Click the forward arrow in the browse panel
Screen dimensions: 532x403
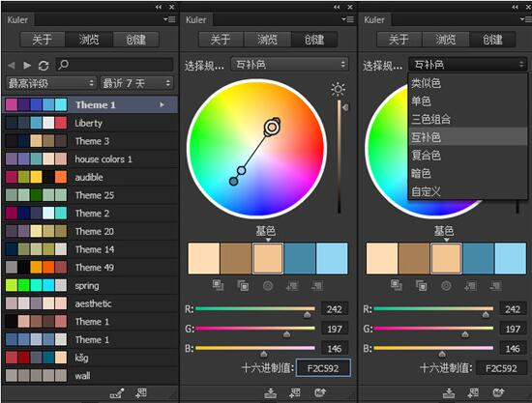click(27, 65)
